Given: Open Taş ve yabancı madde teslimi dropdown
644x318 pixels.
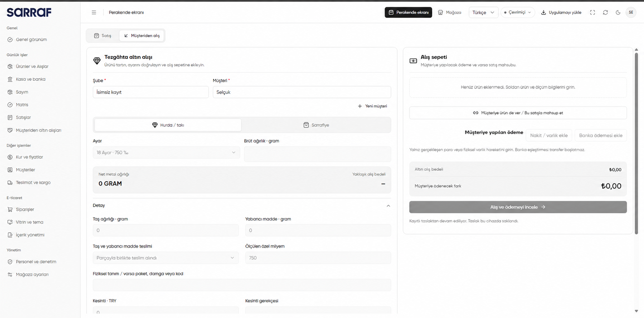Looking at the screenshot, I should [x=166, y=258].
